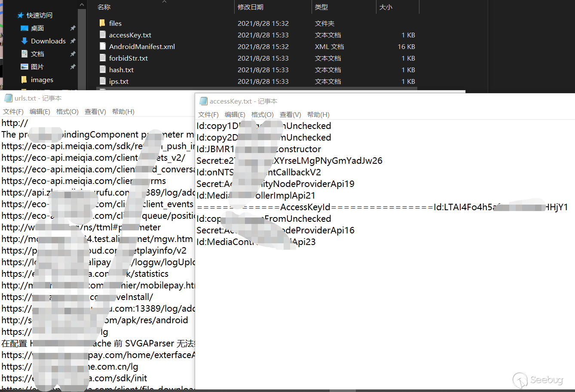Click the pin icon beside 文档
575x392 pixels.
(73, 54)
